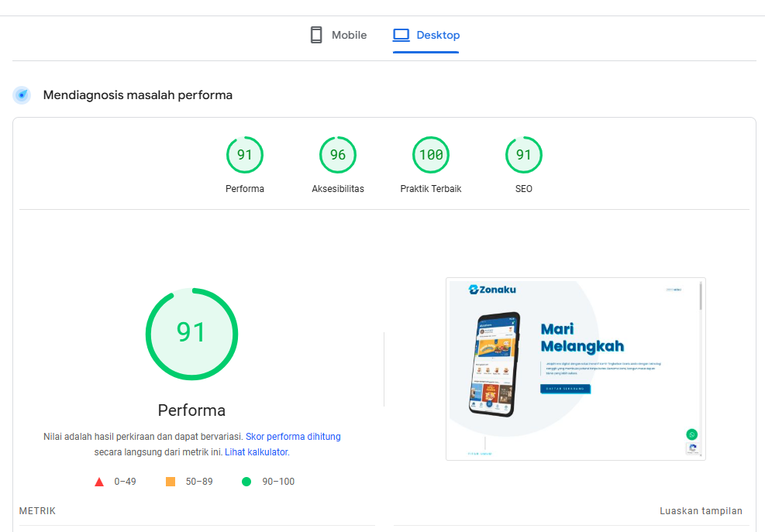Image resolution: width=765 pixels, height=532 pixels.
Task: Click the reCAPTCHA badge in screenshot
Action: (x=693, y=448)
